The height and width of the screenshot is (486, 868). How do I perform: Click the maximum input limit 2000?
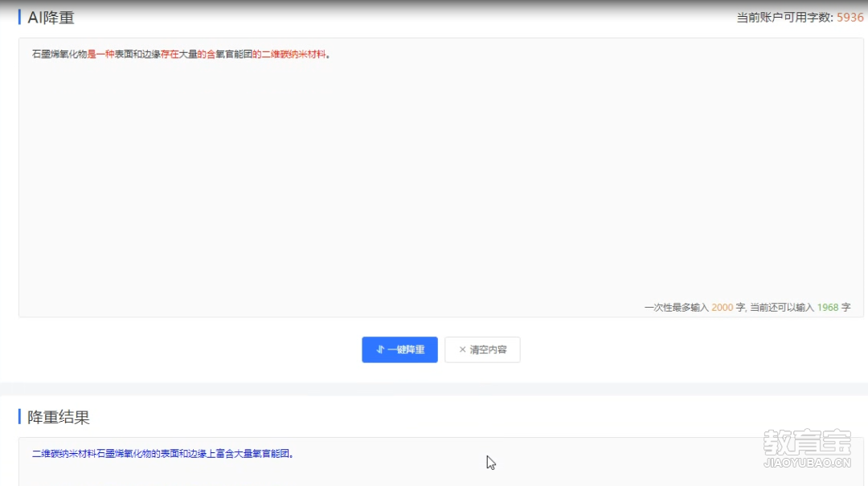tap(722, 307)
